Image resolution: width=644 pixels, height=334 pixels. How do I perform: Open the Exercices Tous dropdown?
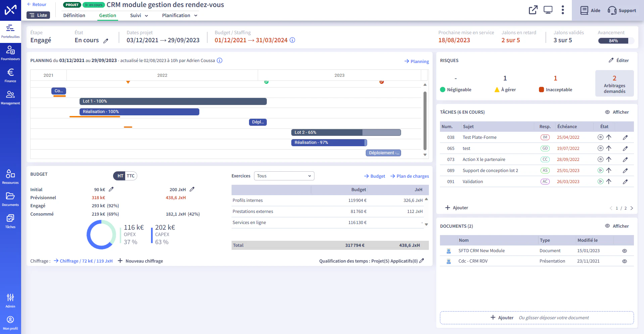click(x=284, y=176)
